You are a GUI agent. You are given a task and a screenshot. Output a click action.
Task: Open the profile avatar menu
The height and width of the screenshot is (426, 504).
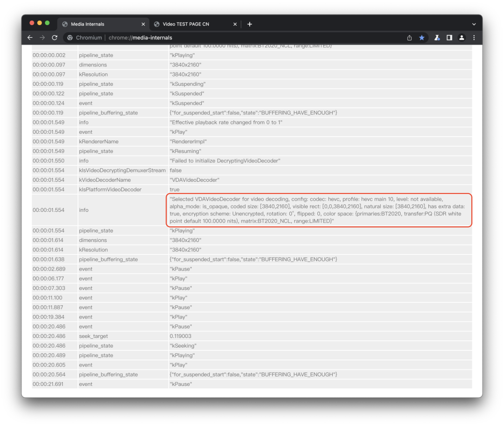(x=462, y=38)
